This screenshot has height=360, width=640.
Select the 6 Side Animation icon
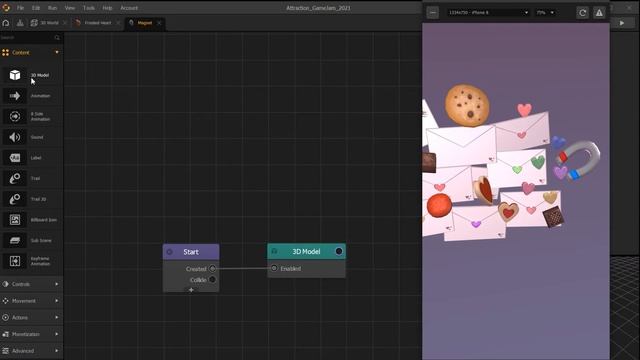pos(15,116)
